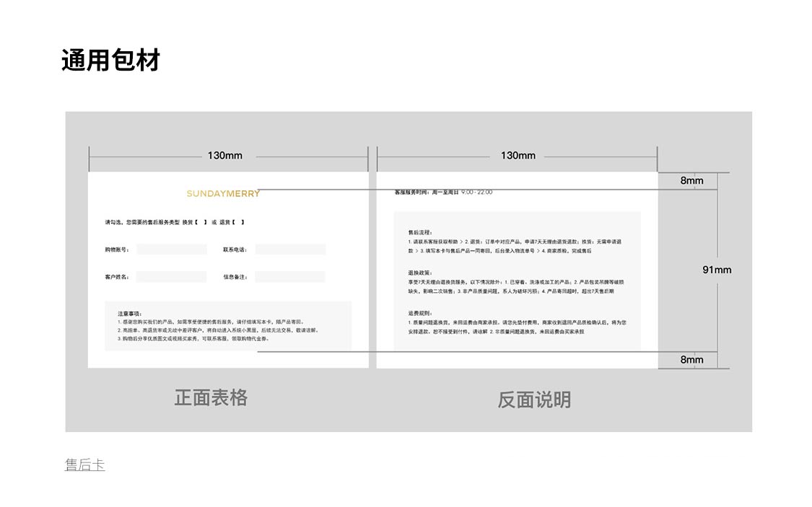The height and width of the screenshot is (507, 812).
Task: Click the SUNDAYMERRY gold logo
Action: tap(222, 193)
